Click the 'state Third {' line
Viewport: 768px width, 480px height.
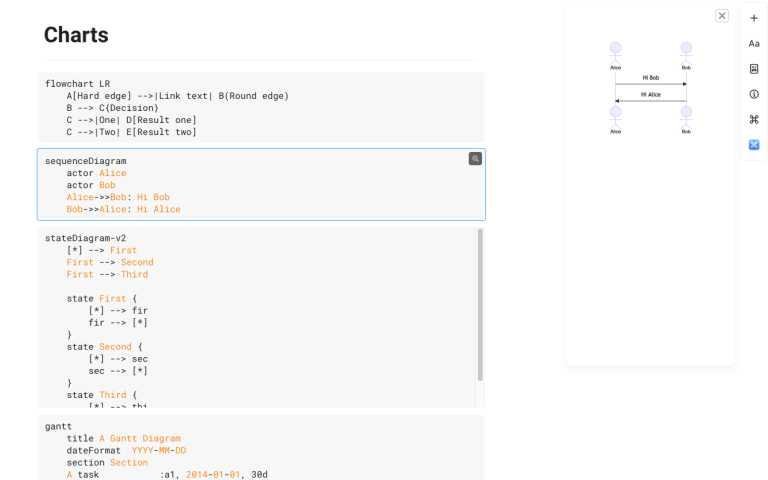point(102,395)
